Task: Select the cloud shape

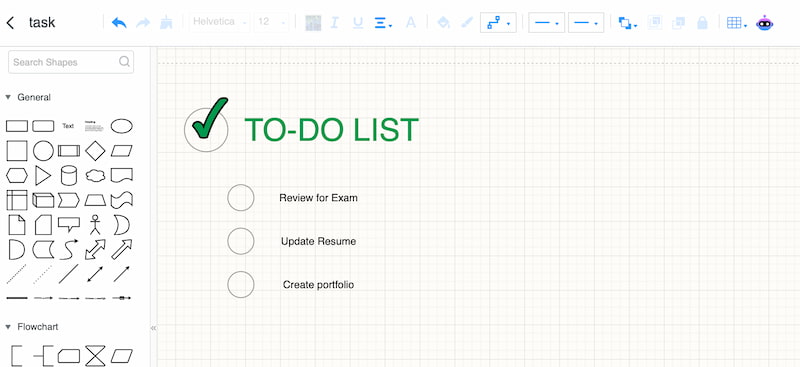Action: pyautogui.click(x=95, y=176)
